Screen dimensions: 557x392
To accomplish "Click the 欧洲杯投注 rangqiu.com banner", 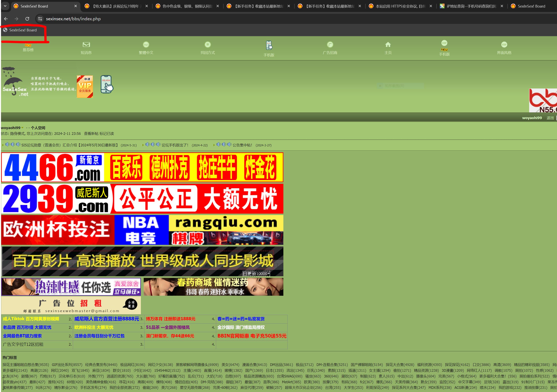I will [142, 230].
